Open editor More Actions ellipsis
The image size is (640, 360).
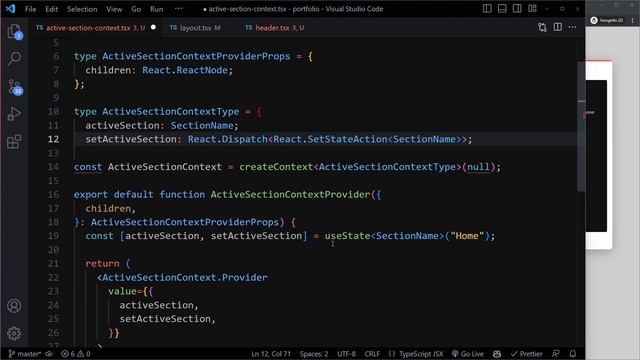[572, 27]
